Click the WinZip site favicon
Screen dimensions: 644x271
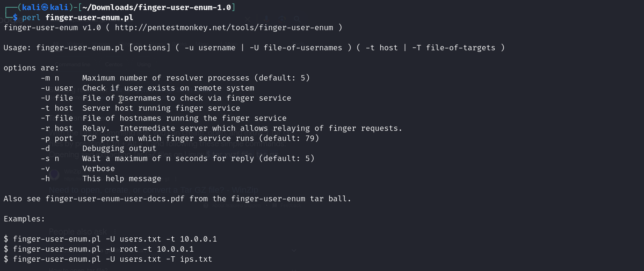coord(55,174)
